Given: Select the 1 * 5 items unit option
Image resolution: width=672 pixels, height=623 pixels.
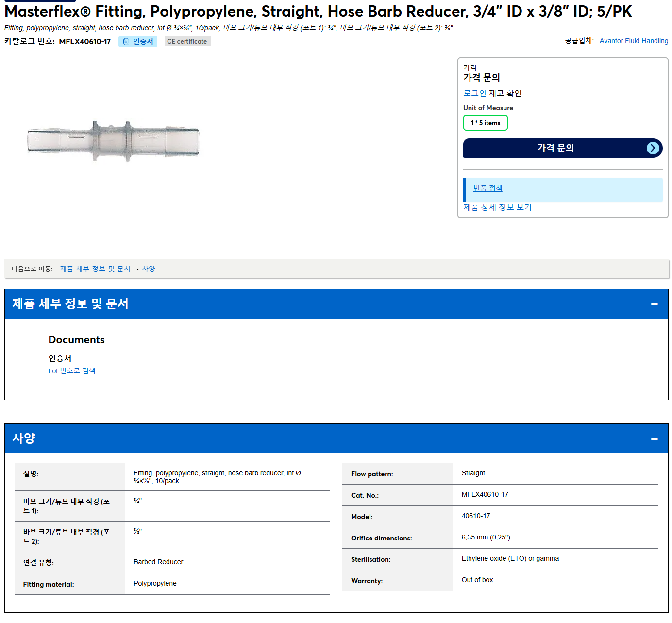Looking at the screenshot, I should [x=485, y=123].
